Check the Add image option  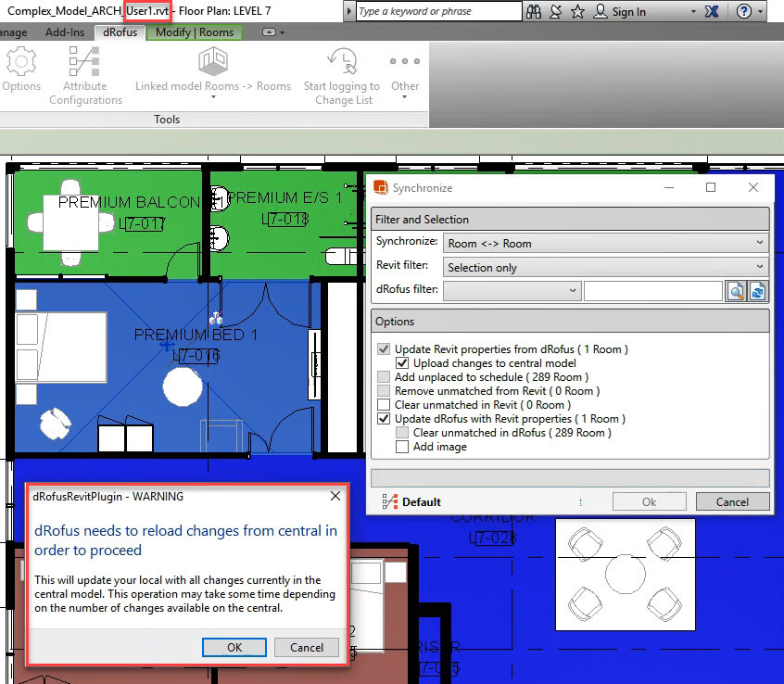coord(402,446)
